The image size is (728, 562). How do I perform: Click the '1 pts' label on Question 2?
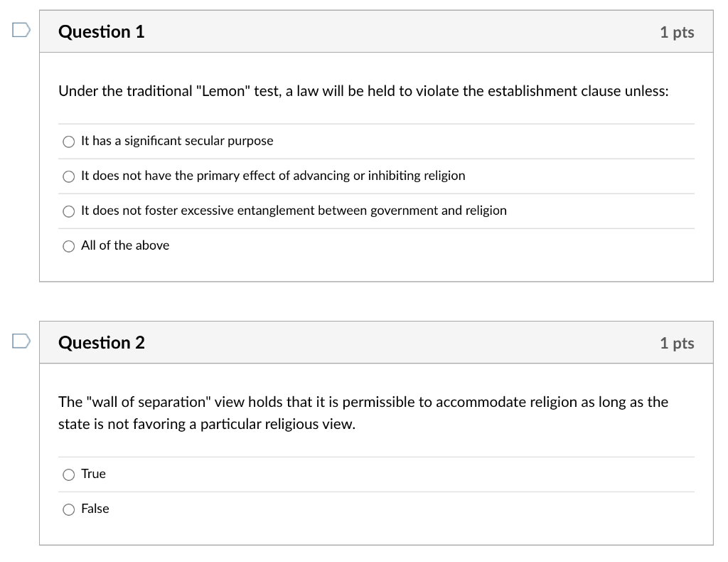point(676,343)
